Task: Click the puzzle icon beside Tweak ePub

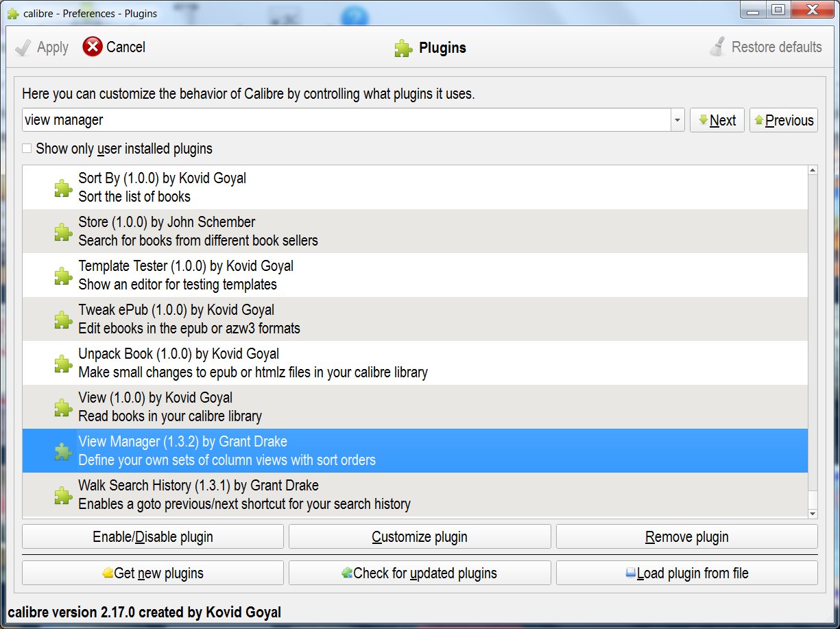Action: pyautogui.click(x=64, y=320)
